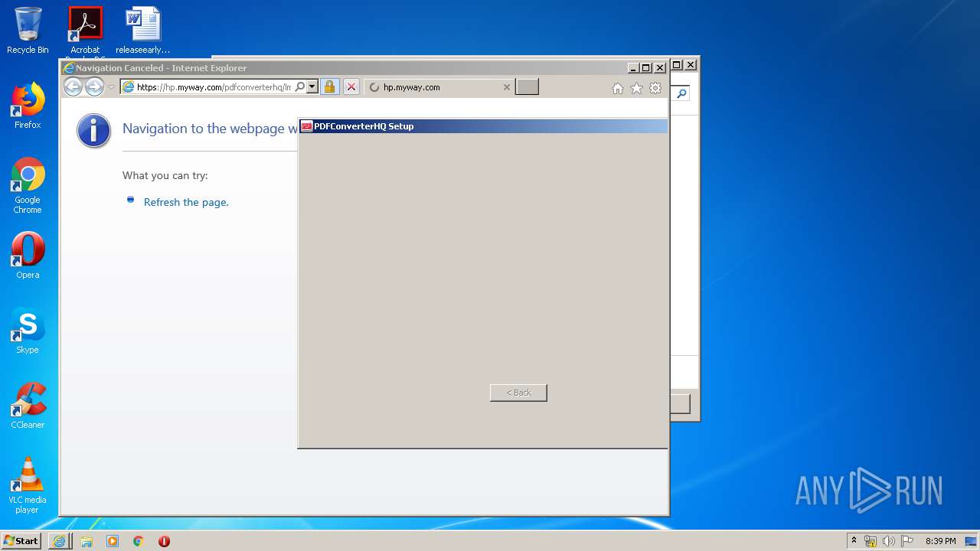The height and width of the screenshot is (551, 980).
Task: Open the Windows Start menu
Action: tap(21, 540)
